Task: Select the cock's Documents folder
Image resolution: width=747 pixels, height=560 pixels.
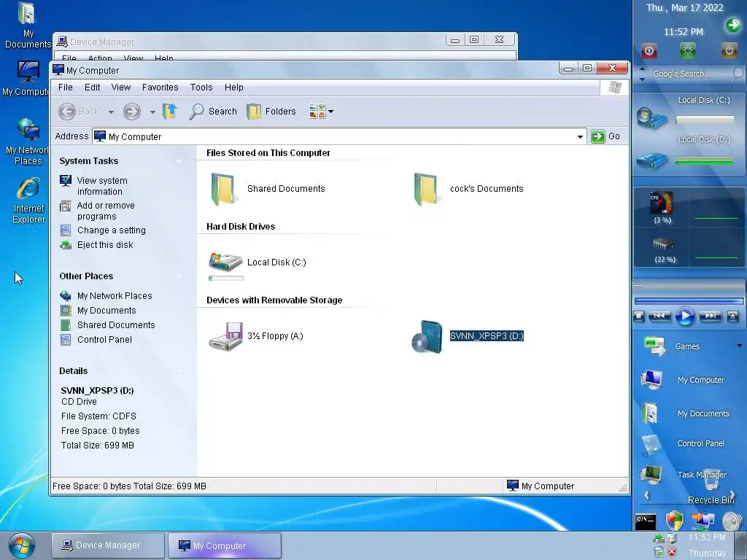Action: pos(469,189)
